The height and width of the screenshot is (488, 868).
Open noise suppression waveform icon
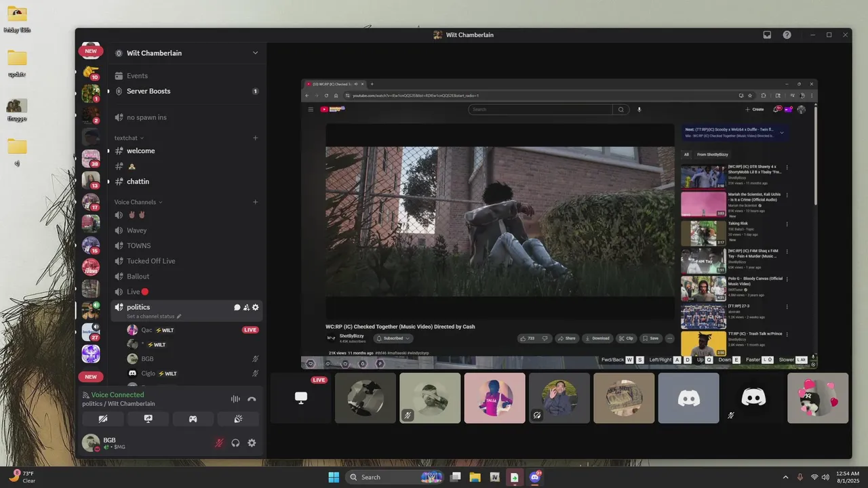(x=235, y=399)
